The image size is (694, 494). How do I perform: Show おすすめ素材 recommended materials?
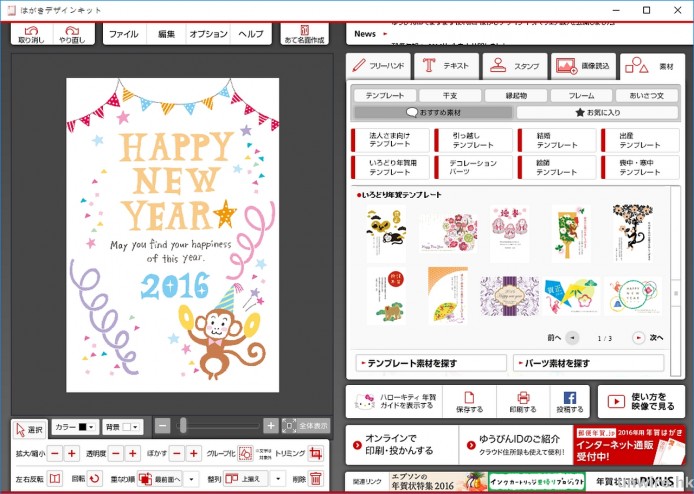click(434, 112)
